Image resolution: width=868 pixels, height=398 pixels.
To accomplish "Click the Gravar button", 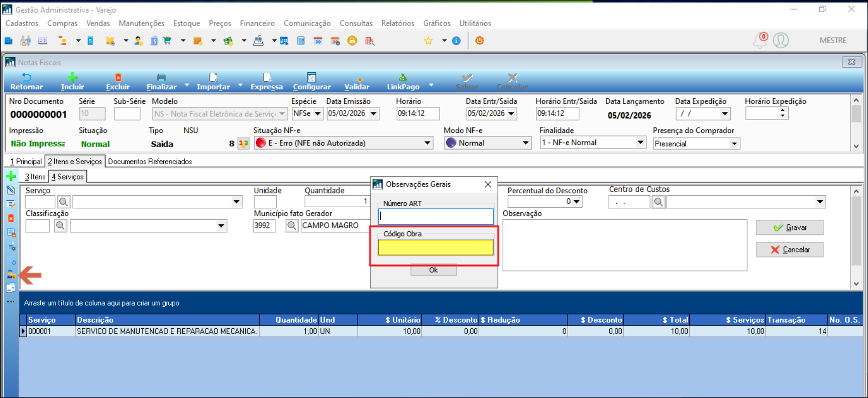I will point(790,227).
